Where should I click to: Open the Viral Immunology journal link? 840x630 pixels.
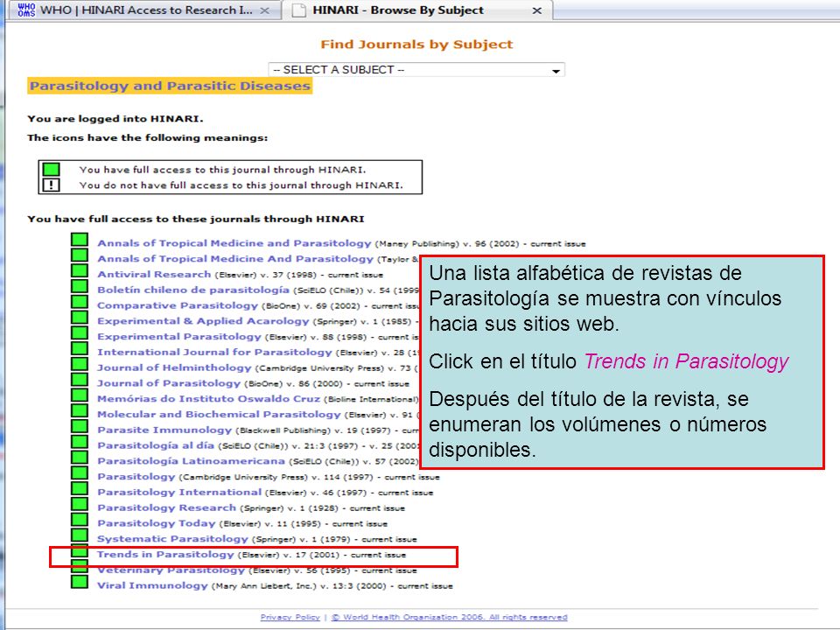(152, 585)
